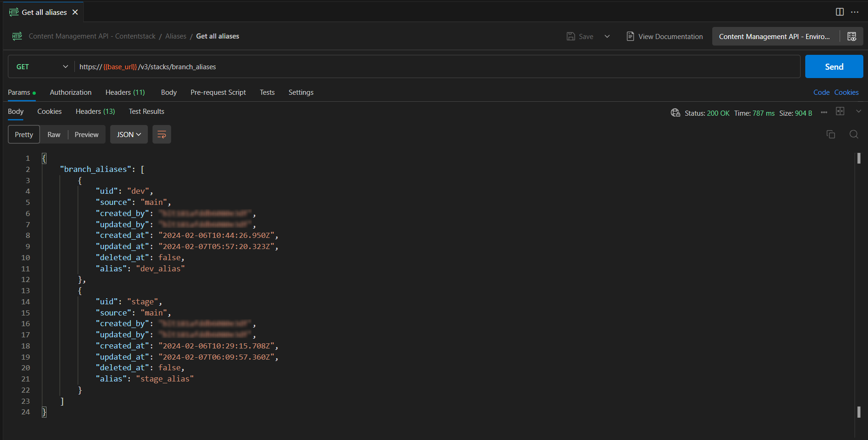Expand the Save options chevron
Screen dimensions: 868x440
(607, 36)
